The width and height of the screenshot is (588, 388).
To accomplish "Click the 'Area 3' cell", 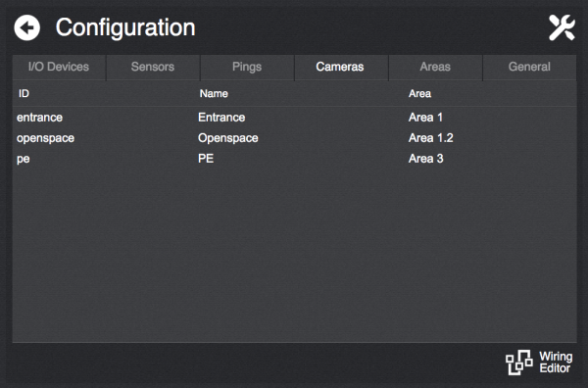I will click(x=426, y=159).
